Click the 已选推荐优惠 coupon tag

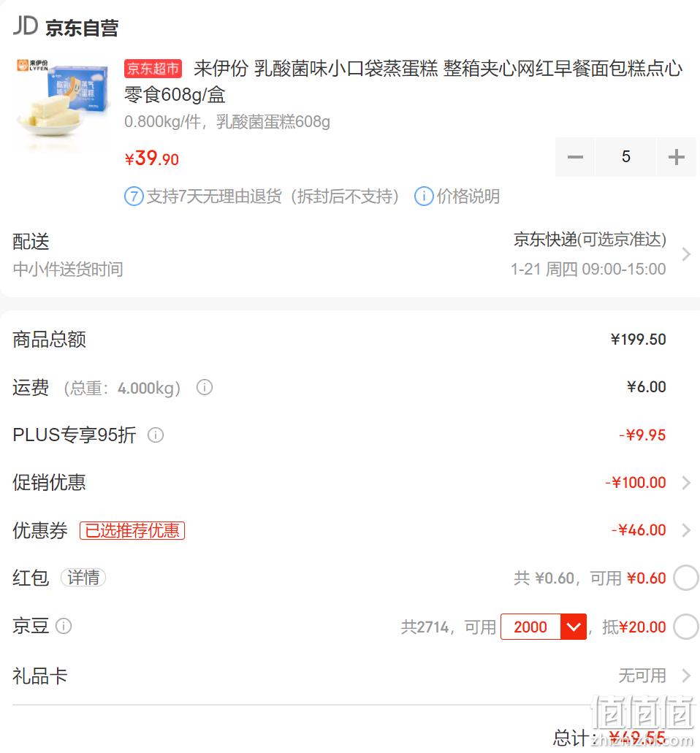[132, 531]
